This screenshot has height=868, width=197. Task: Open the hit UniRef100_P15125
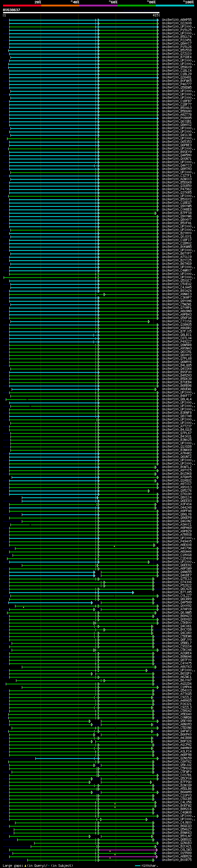click(177, 30)
